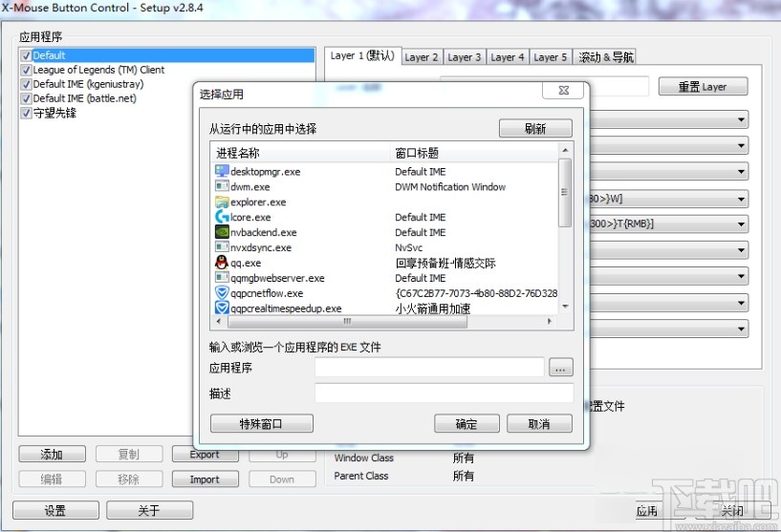Click 取消 to cancel dialog
Image resolution: width=781 pixels, height=532 pixels.
(539, 423)
